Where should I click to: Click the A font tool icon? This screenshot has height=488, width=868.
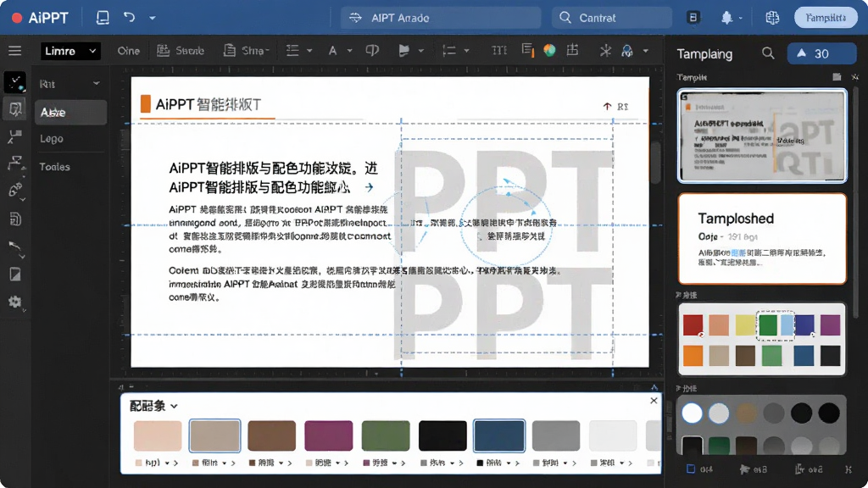[x=332, y=51]
